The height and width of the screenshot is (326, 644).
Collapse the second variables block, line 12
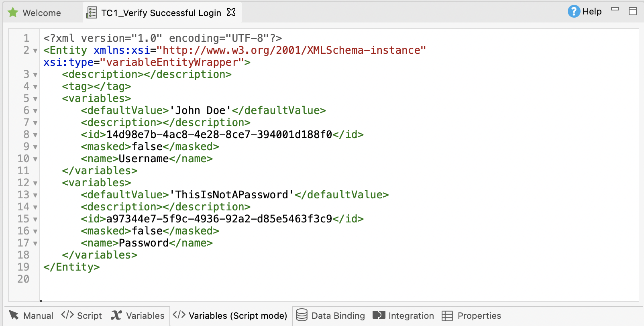[x=35, y=183]
